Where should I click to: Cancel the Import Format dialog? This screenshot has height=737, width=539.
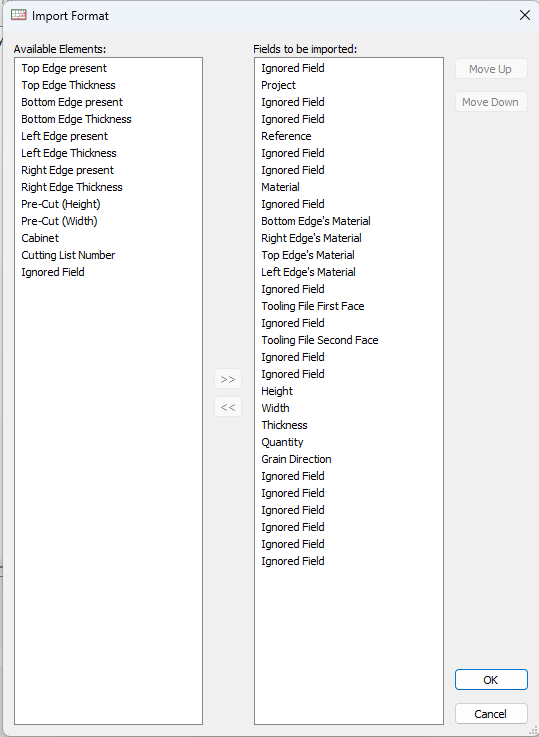click(491, 713)
